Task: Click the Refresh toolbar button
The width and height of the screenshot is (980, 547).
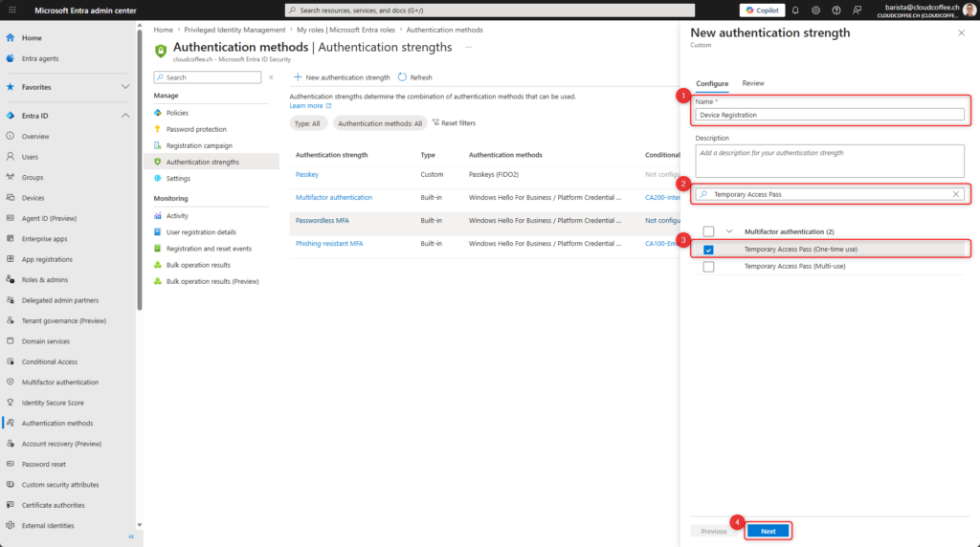Action: click(x=415, y=77)
